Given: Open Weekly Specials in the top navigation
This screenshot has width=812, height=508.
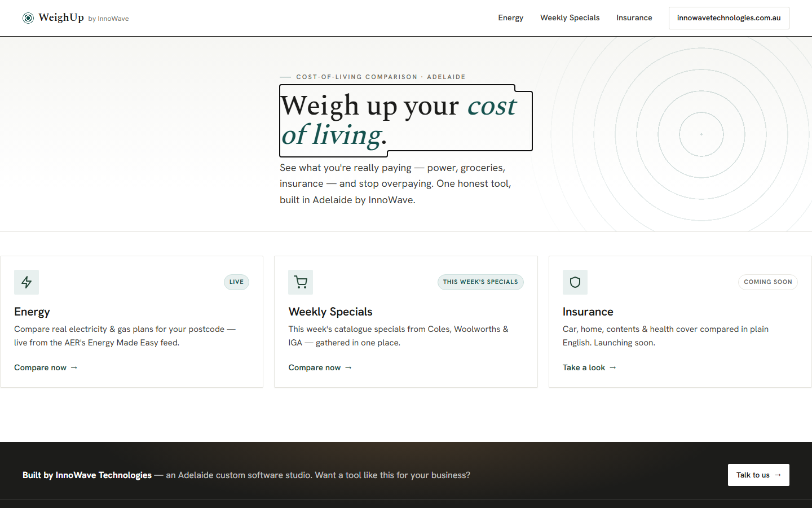Looking at the screenshot, I should click(570, 18).
